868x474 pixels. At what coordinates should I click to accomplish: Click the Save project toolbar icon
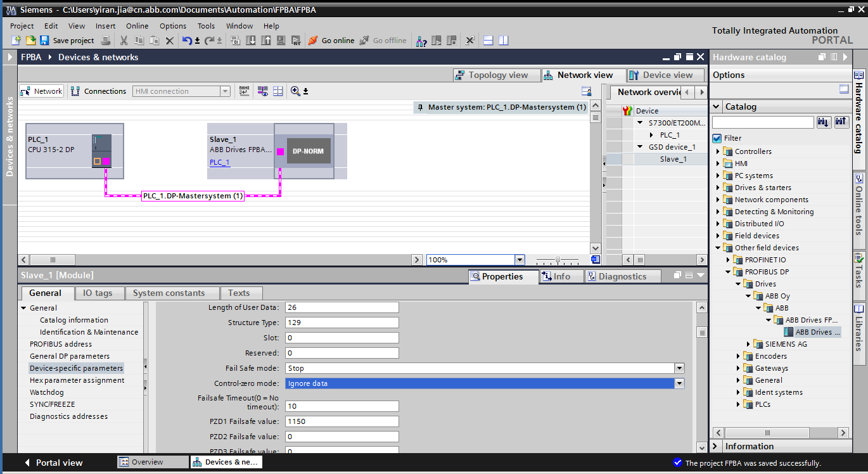click(44, 41)
